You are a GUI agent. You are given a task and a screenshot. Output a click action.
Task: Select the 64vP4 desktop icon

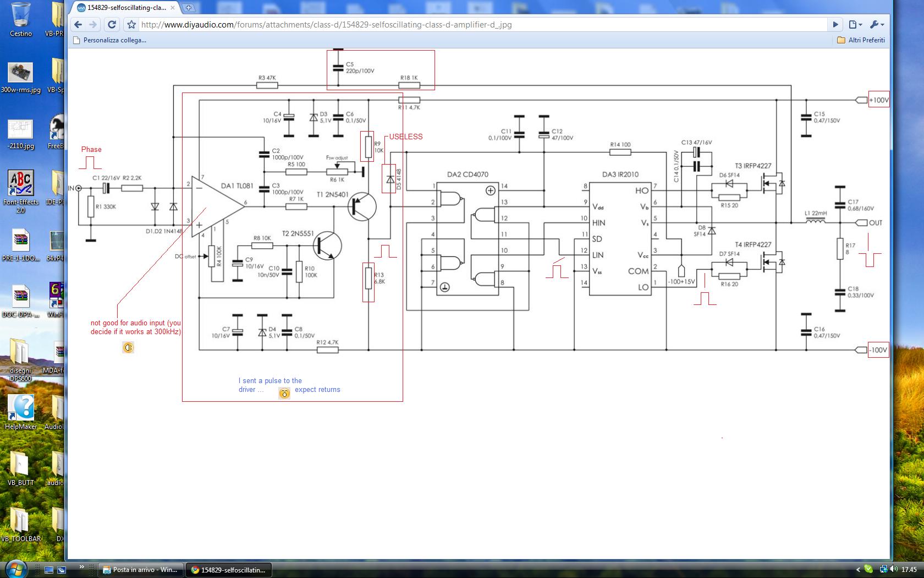pyautogui.click(x=56, y=246)
